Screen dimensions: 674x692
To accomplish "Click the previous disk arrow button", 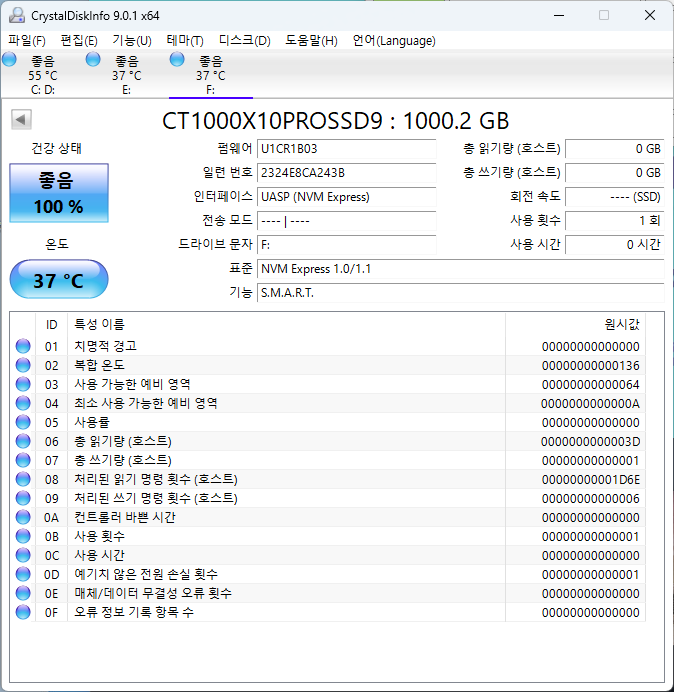I will 20,120.
